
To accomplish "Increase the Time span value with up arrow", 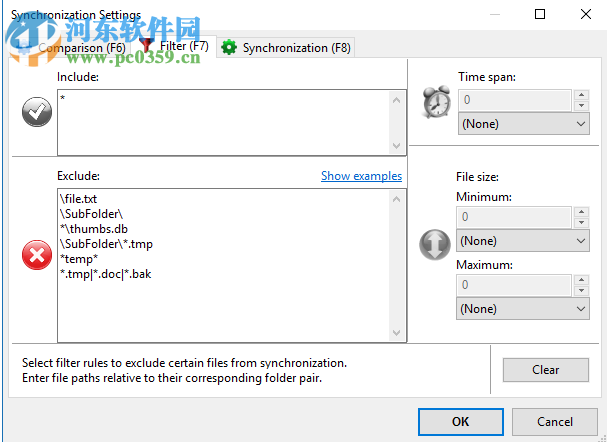I will tap(581, 95).
